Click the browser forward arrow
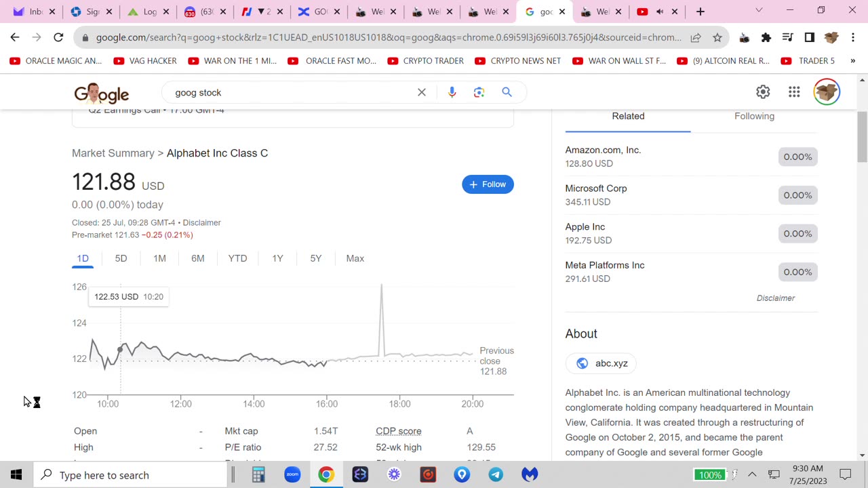The image size is (868, 488). [37, 37]
